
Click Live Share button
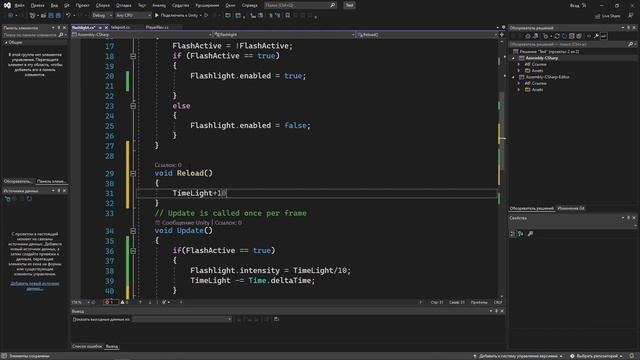pos(608,16)
